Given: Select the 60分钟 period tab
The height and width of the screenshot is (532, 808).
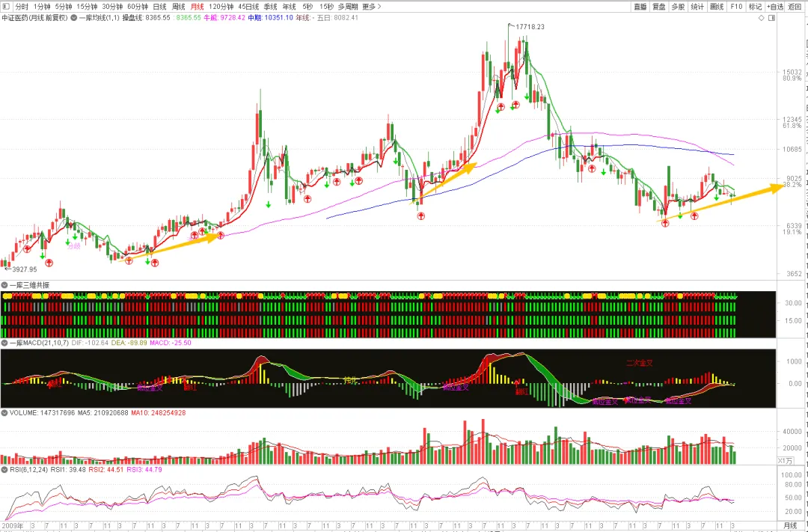Looking at the screenshot, I should point(138,7).
